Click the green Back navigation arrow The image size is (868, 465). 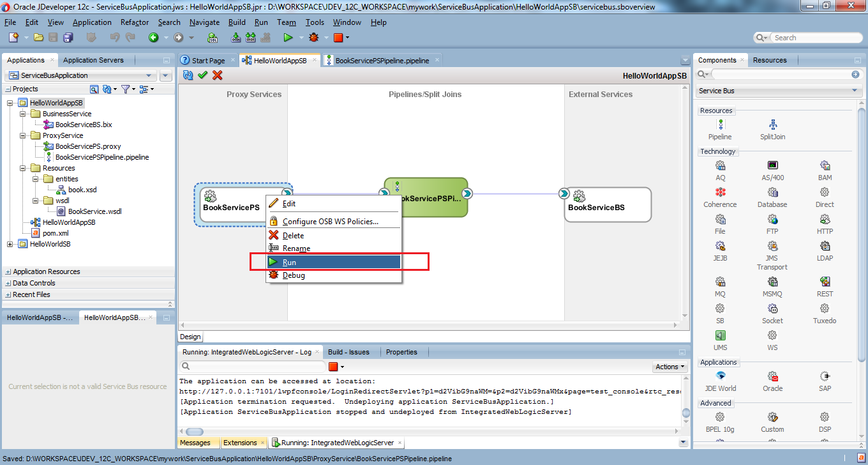click(153, 38)
